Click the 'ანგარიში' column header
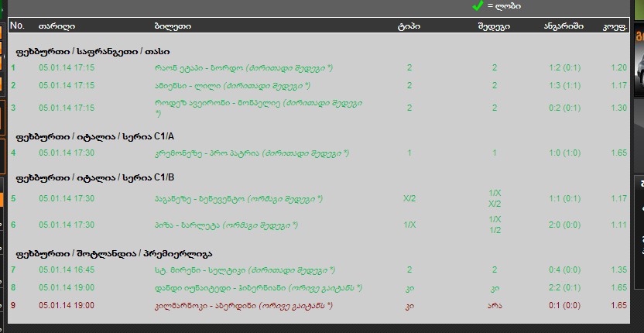This screenshot has height=333, width=644. [x=563, y=26]
